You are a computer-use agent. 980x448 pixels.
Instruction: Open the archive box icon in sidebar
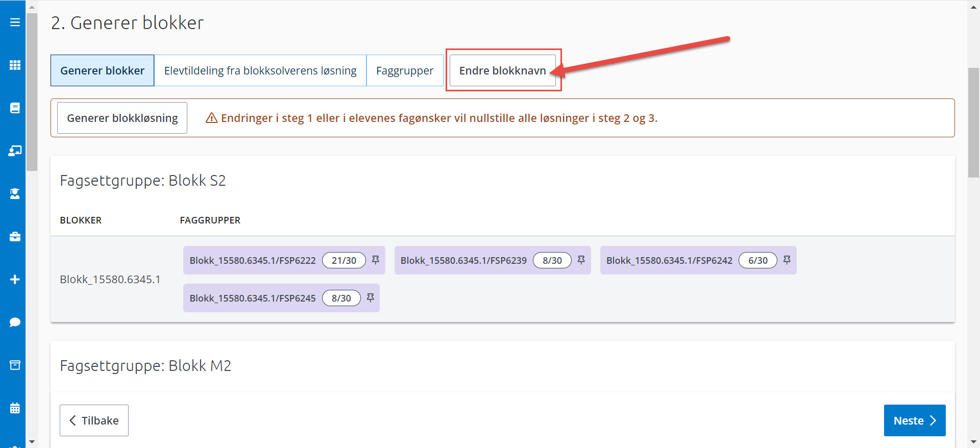point(15,365)
